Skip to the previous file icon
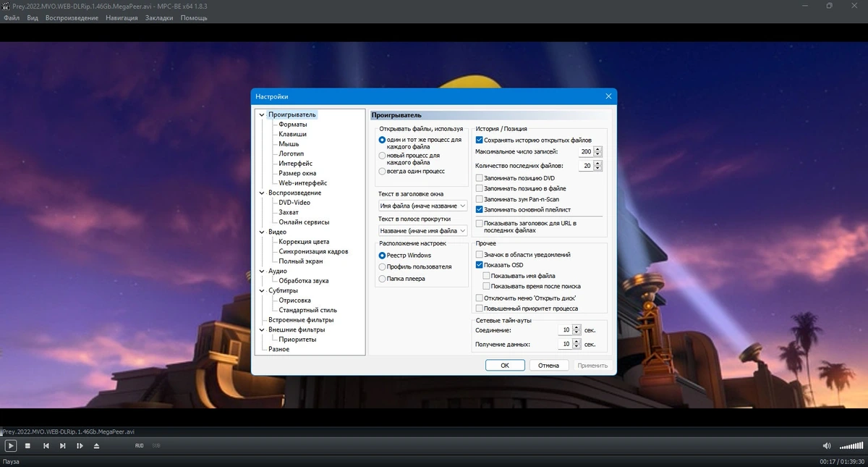This screenshot has height=467, width=868. coord(46,445)
